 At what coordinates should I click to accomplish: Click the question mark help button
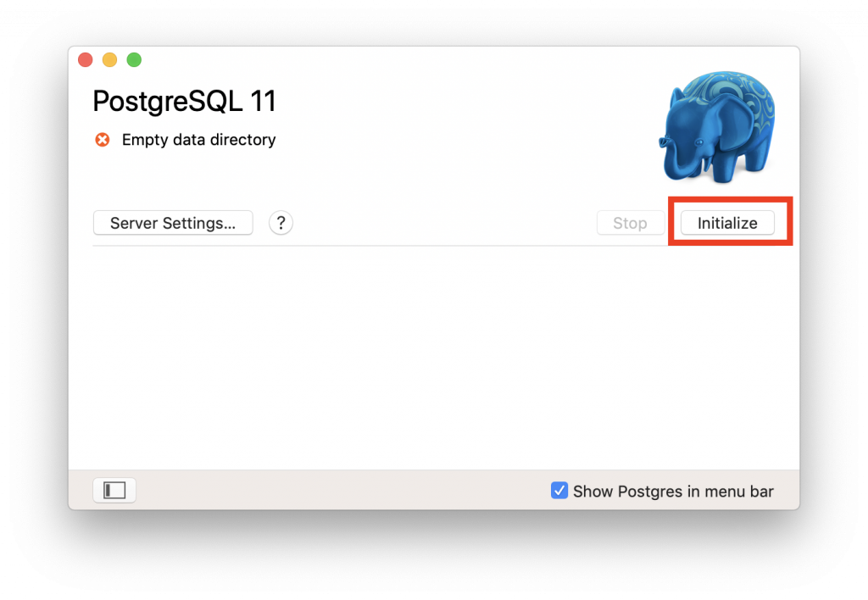[281, 223]
